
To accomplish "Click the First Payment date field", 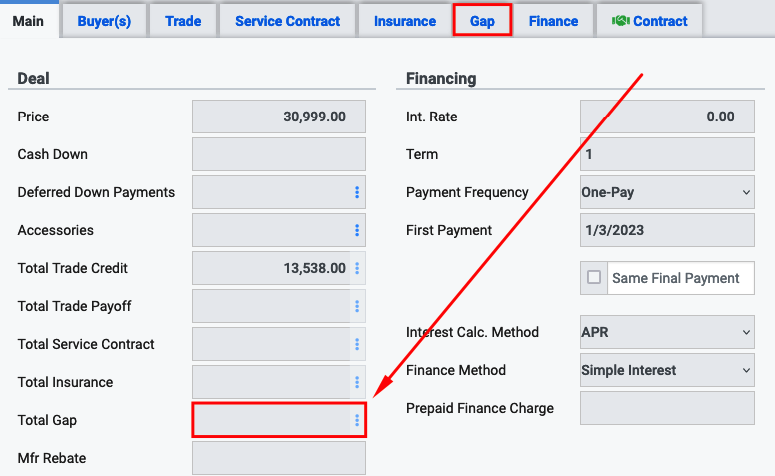I will click(667, 230).
